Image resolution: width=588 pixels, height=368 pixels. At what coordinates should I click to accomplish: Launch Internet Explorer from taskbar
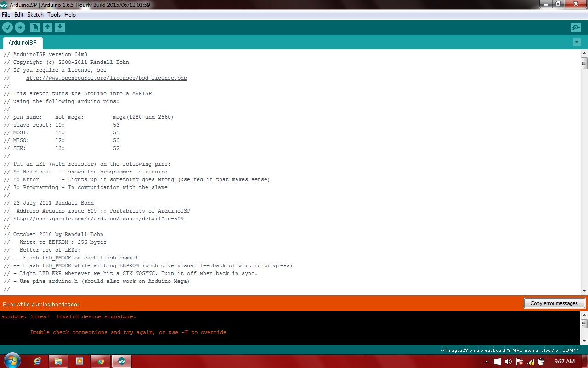click(x=37, y=361)
